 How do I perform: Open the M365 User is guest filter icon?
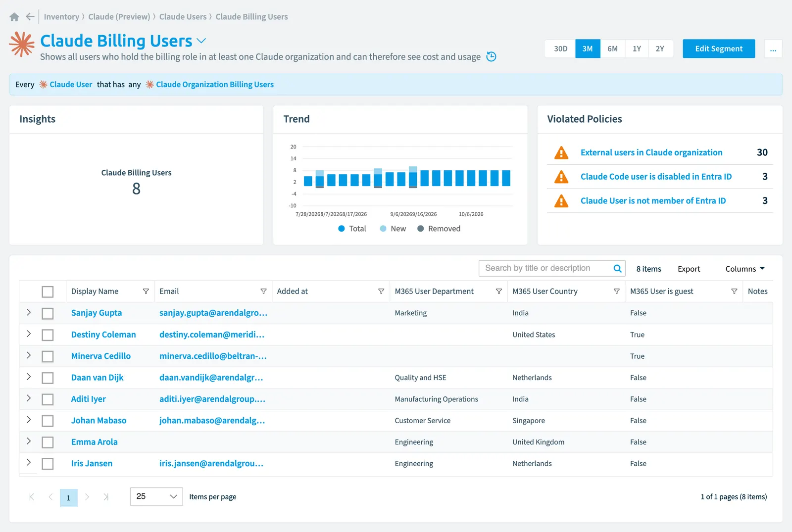(x=734, y=291)
